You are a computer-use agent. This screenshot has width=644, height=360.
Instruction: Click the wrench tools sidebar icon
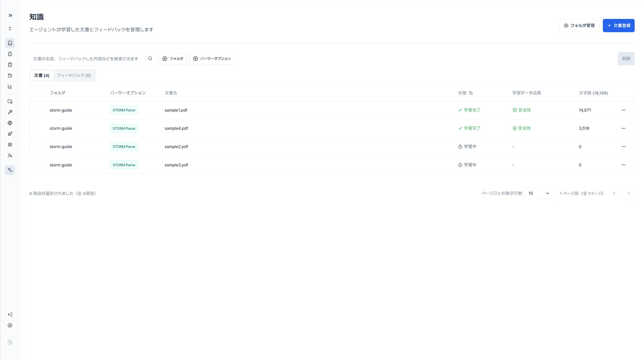pyautogui.click(x=10, y=112)
